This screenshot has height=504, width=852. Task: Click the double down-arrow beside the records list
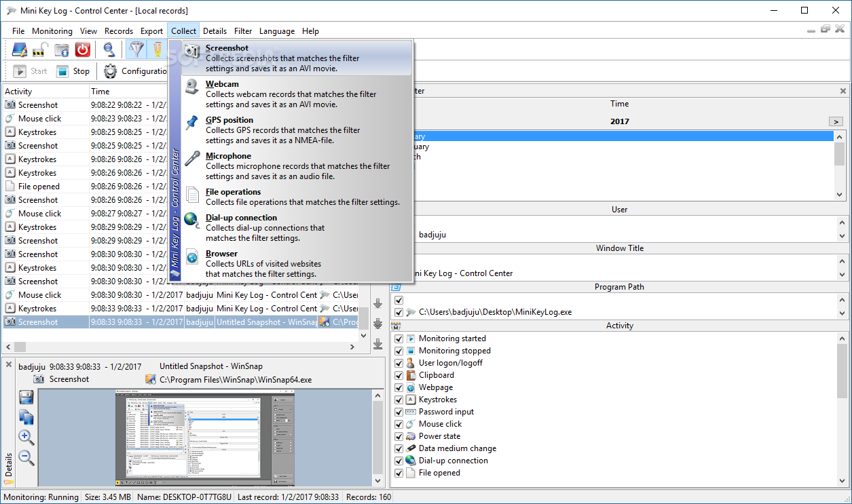pos(378,324)
